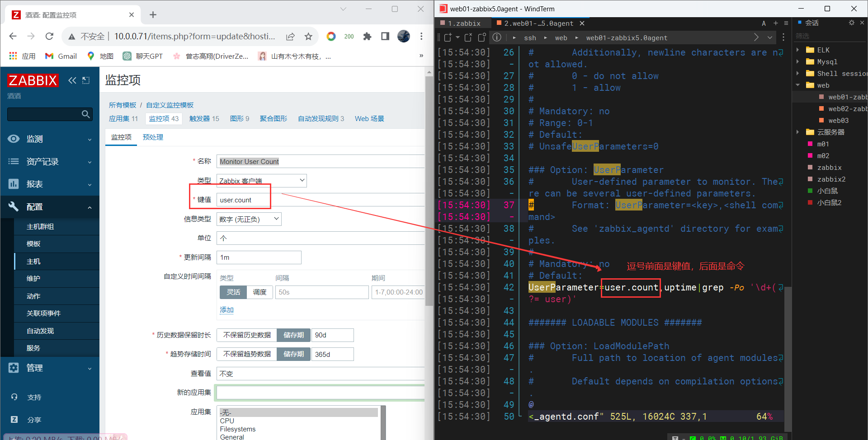Expand the Mysql folder in session tree
The image size is (868, 440).
click(x=798, y=62)
